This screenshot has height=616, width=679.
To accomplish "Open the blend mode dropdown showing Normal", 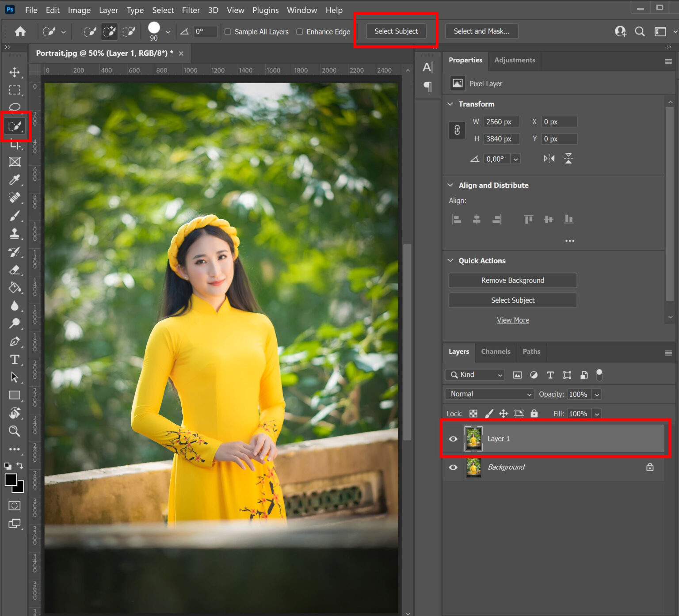I will pyautogui.click(x=489, y=394).
